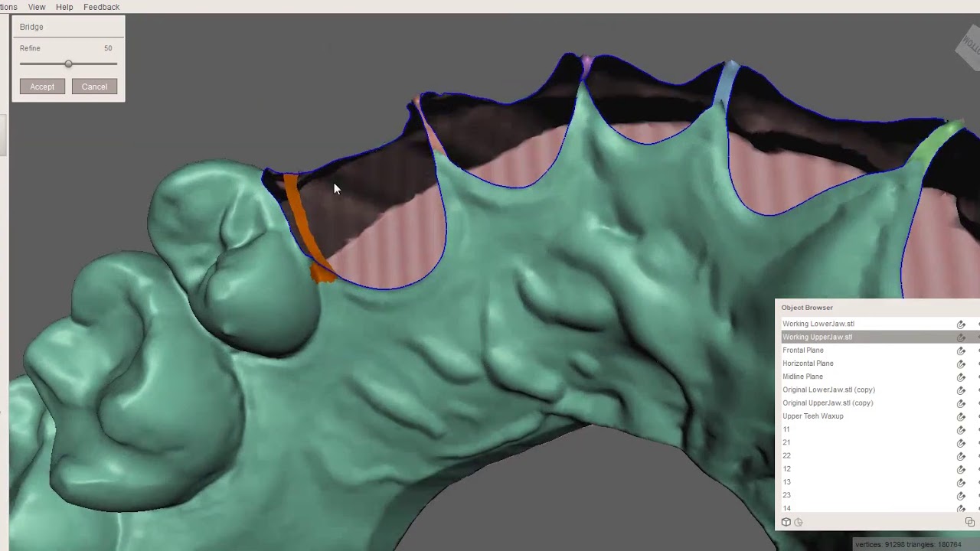Open the Help menu

[x=64, y=7]
